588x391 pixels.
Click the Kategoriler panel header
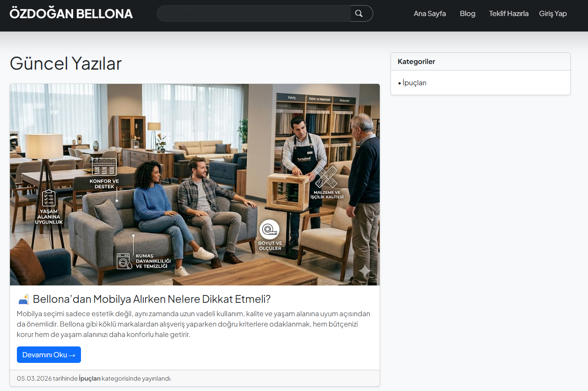tap(481, 61)
